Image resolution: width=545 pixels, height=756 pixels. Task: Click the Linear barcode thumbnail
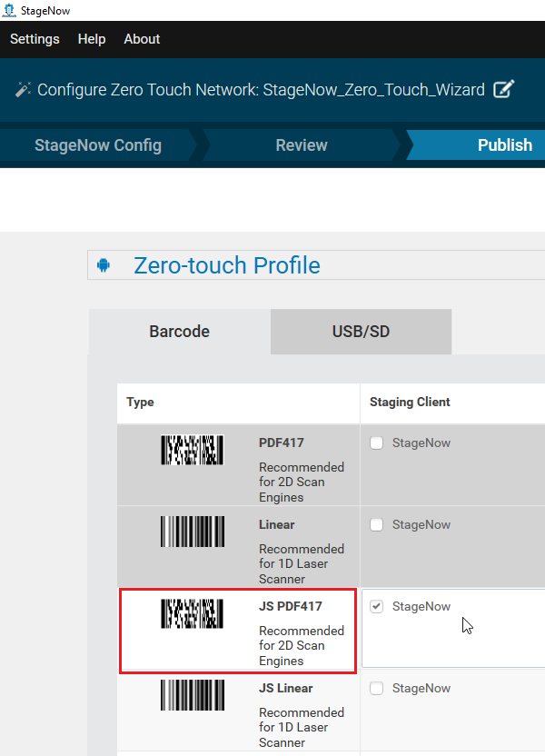coord(193,532)
